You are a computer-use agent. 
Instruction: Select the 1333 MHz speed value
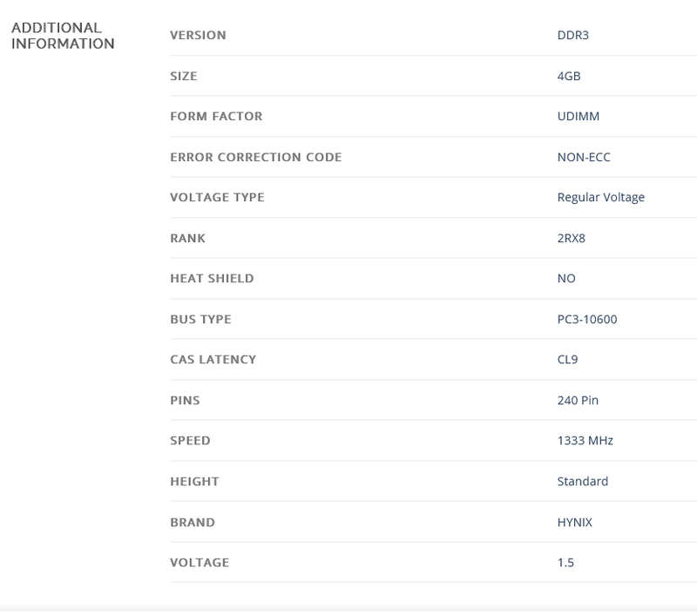pos(585,441)
